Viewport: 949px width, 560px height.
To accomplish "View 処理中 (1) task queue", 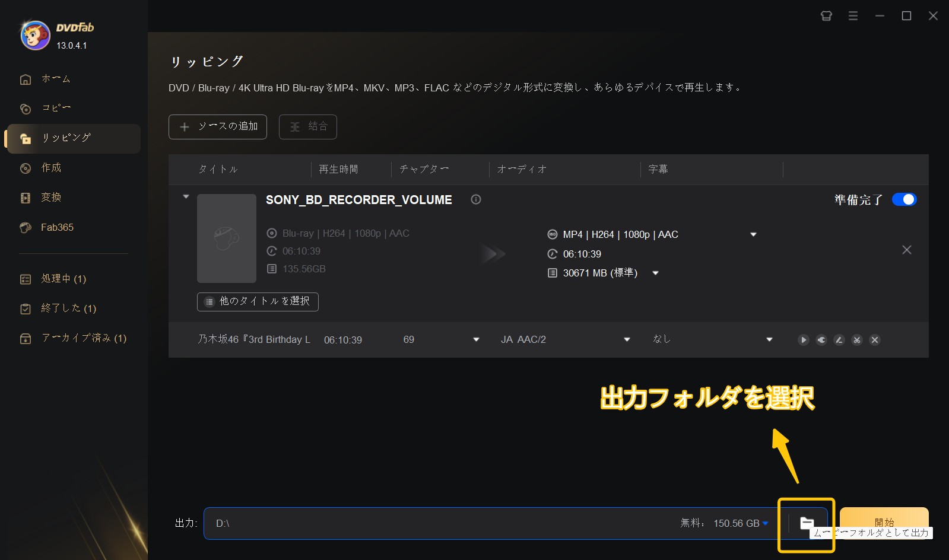I will pos(63,279).
